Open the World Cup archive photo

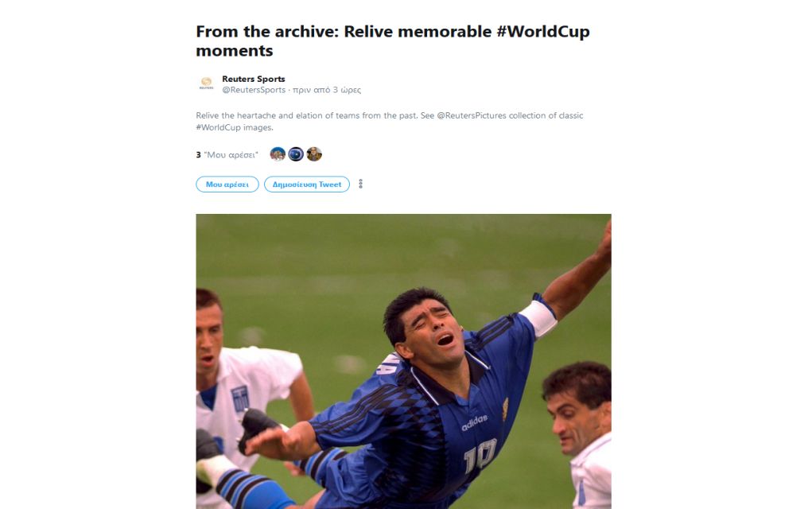coord(403,361)
